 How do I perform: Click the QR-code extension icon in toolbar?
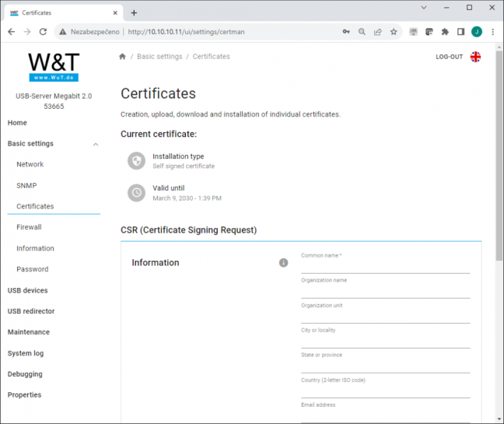[x=413, y=32]
